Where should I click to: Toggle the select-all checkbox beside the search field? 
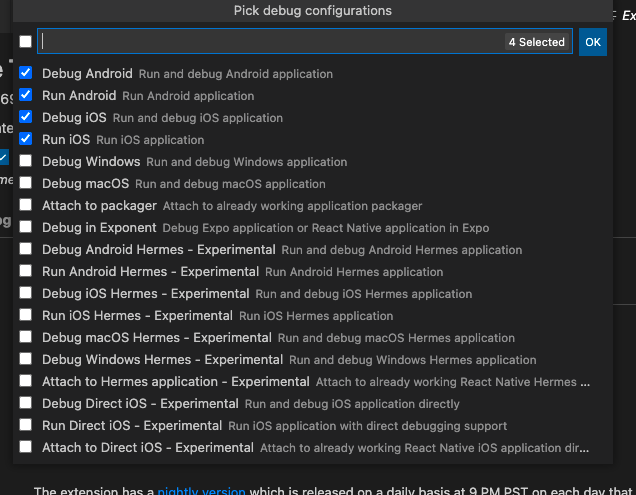click(x=26, y=41)
